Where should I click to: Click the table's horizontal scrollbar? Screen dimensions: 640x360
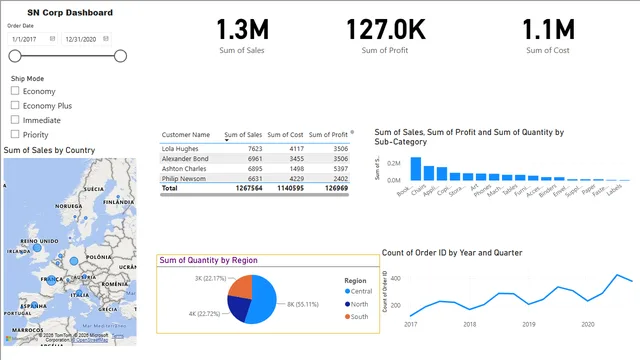[x=254, y=195]
